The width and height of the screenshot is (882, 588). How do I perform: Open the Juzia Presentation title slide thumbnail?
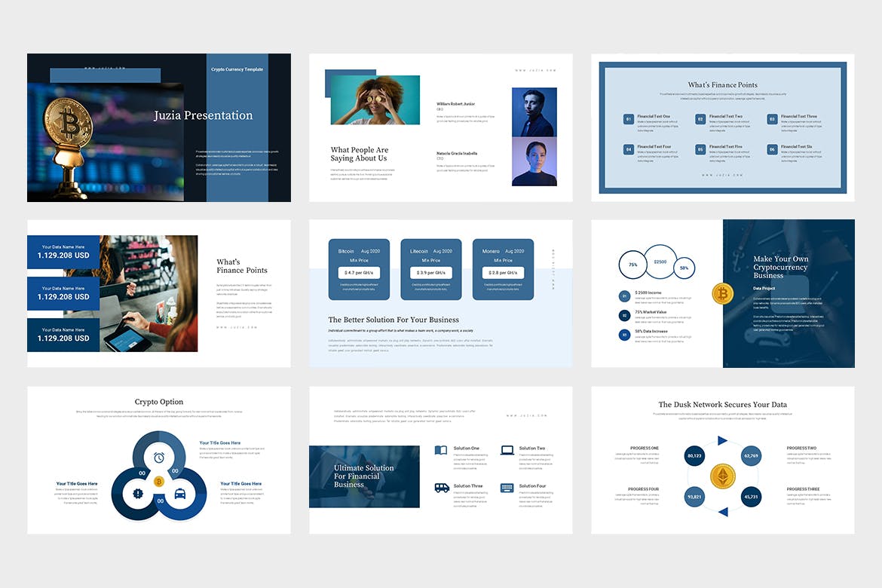(x=159, y=127)
